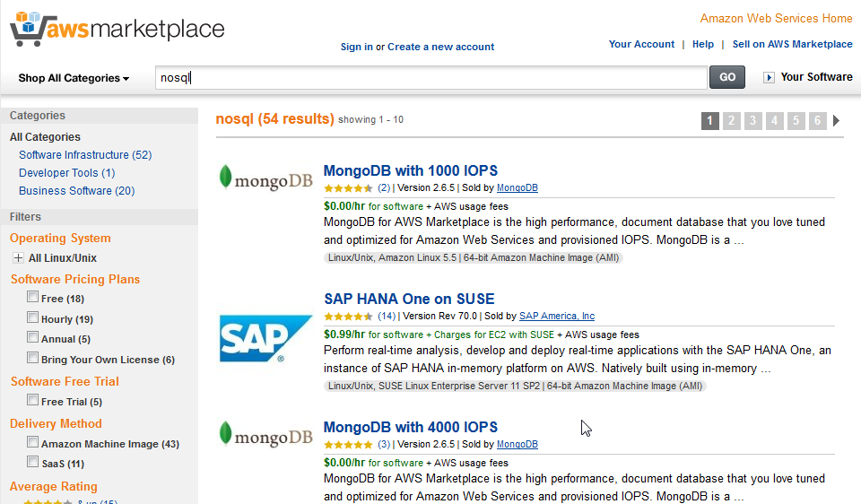Filter by Business Software (20) category
The width and height of the screenshot is (861, 504).
point(77,190)
